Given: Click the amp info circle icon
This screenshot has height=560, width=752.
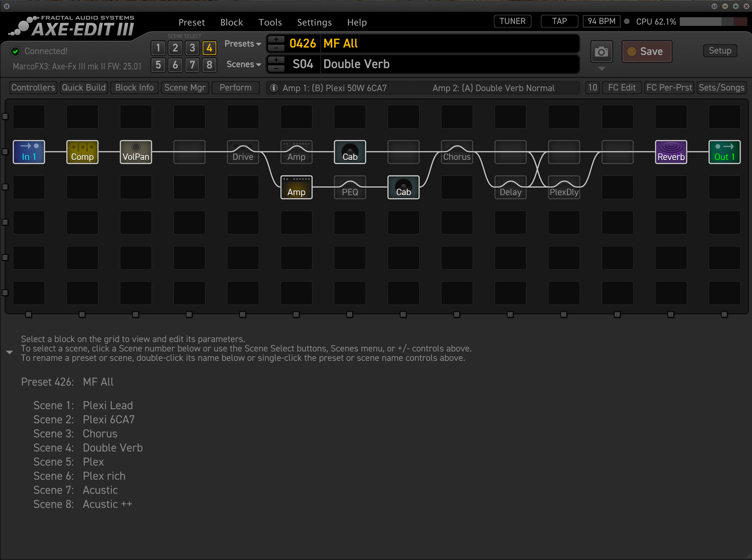Looking at the screenshot, I should click(274, 88).
